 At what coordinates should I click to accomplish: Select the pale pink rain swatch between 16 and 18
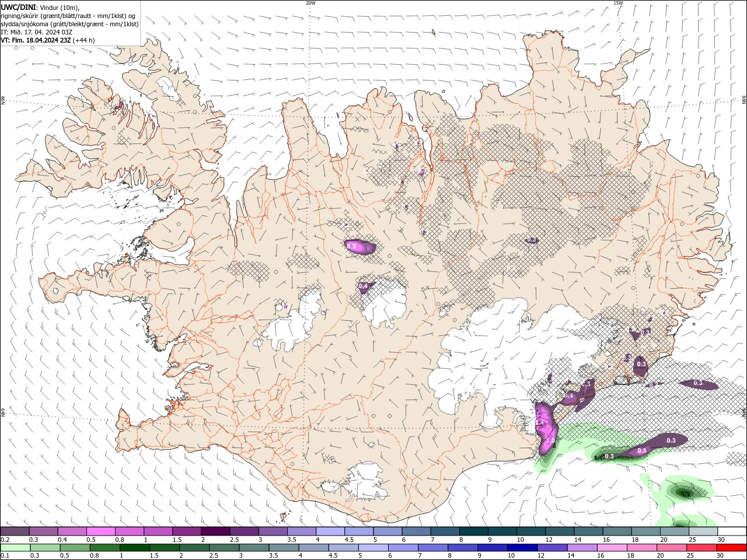[x=612, y=548]
